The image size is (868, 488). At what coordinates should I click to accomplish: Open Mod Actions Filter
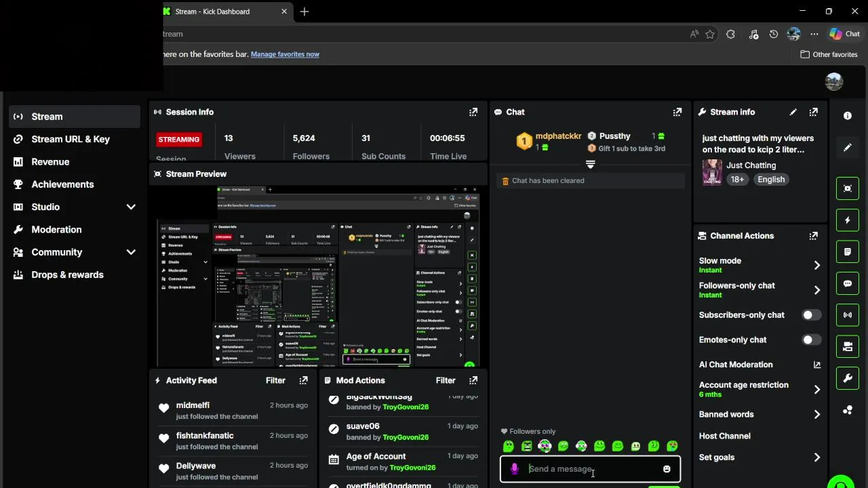(446, 380)
